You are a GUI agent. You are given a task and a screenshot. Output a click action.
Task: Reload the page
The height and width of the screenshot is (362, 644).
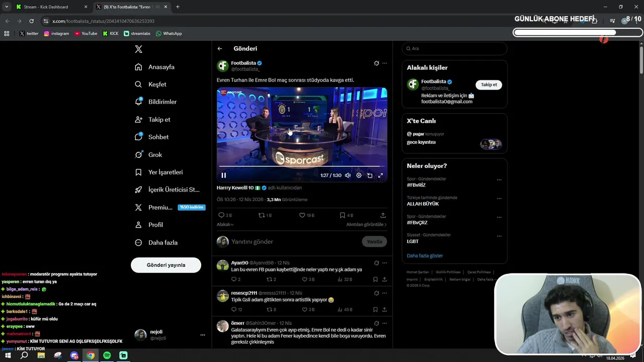pyautogui.click(x=32, y=21)
